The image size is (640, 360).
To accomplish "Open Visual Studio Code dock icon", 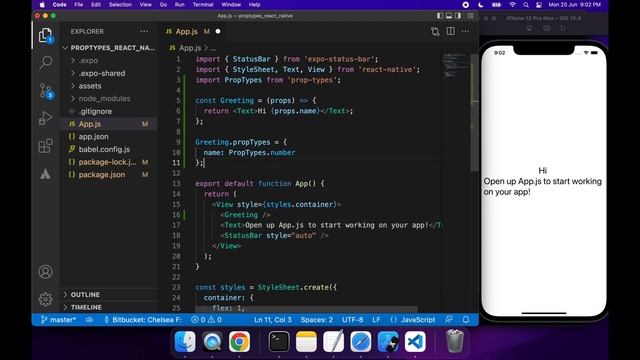I will [415, 341].
